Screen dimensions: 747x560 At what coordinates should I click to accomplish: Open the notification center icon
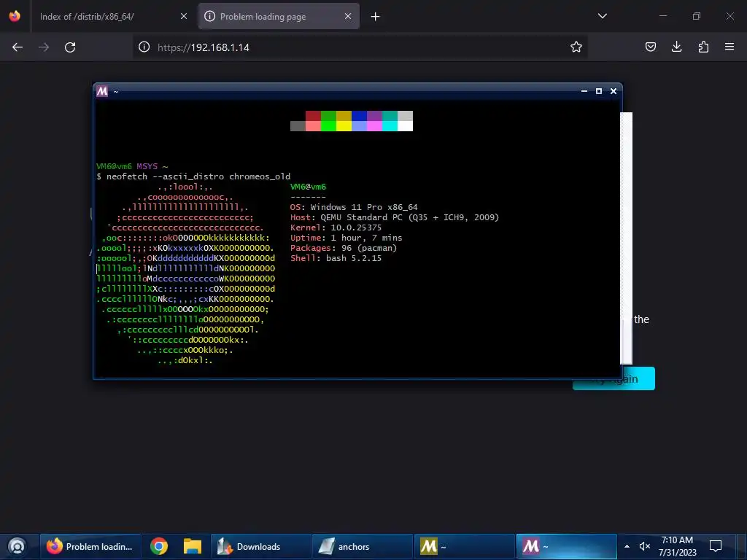point(715,546)
